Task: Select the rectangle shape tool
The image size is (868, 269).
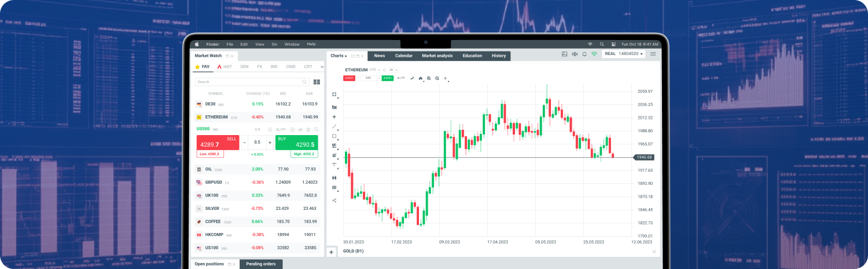Action: [x=334, y=136]
